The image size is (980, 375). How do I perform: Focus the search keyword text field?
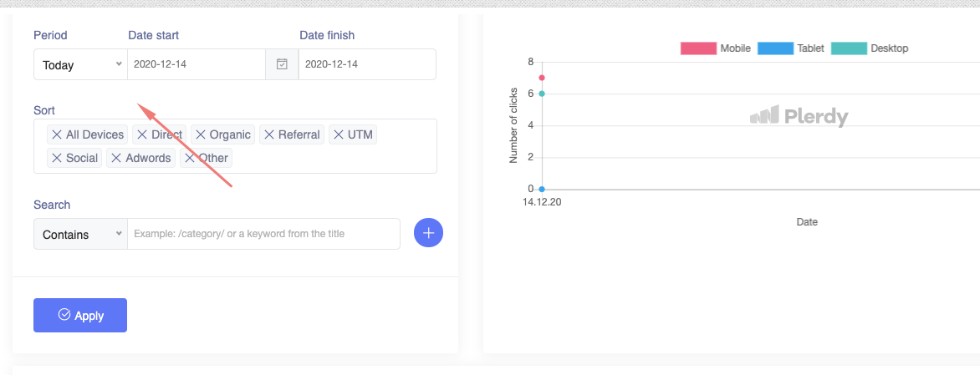point(263,234)
